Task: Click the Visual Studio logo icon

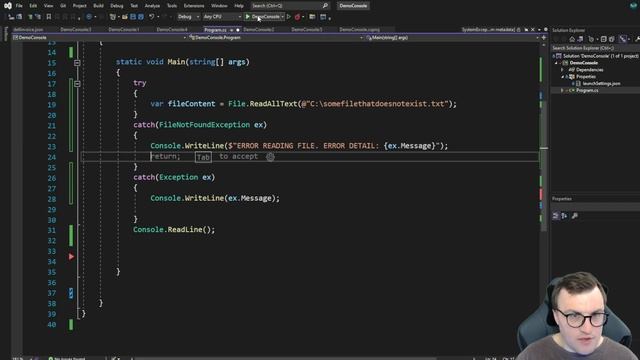Action: tap(7, 6)
